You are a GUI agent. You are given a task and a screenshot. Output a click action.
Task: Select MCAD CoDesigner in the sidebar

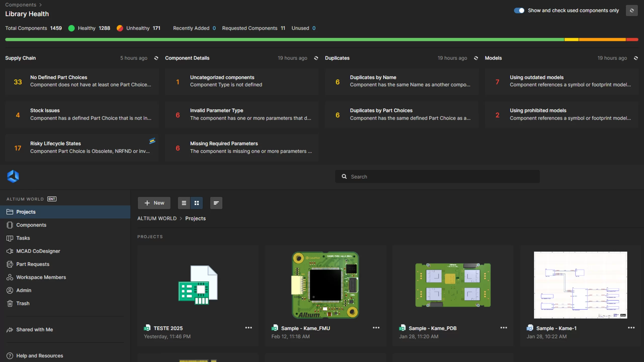coord(65,251)
